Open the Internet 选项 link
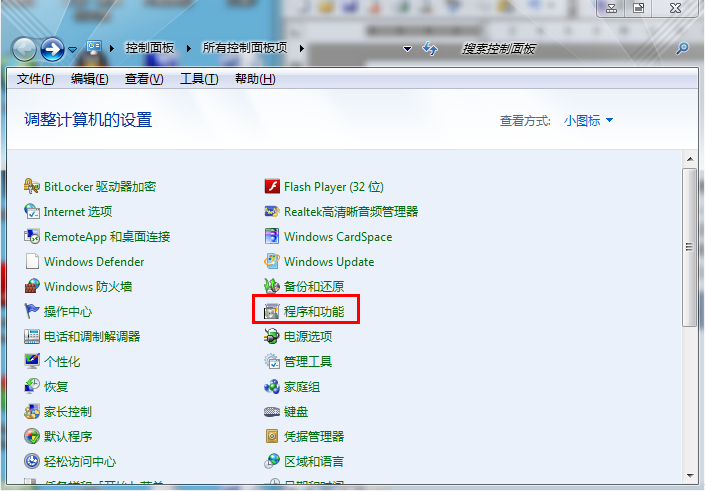Screen dimensions: 705x491 [x=78, y=212]
